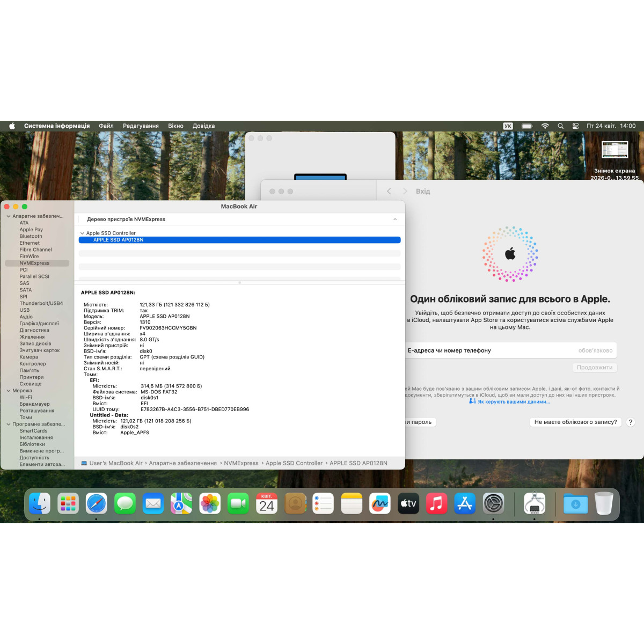Click the battery status icon
Image resolution: width=644 pixels, height=644 pixels.
click(527, 126)
